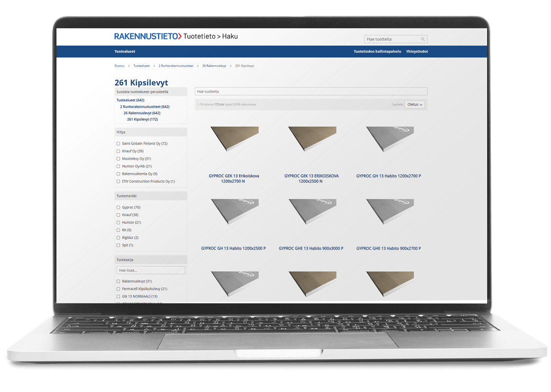Open GYPROC GH 13 Habito 1200x2500 P link

click(x=233, y=248)
